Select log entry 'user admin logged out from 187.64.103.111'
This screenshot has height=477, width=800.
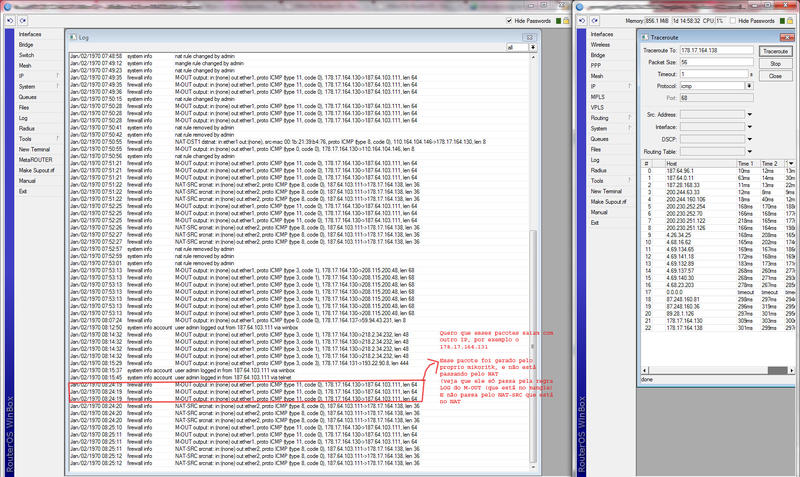(x=301, y=328)
